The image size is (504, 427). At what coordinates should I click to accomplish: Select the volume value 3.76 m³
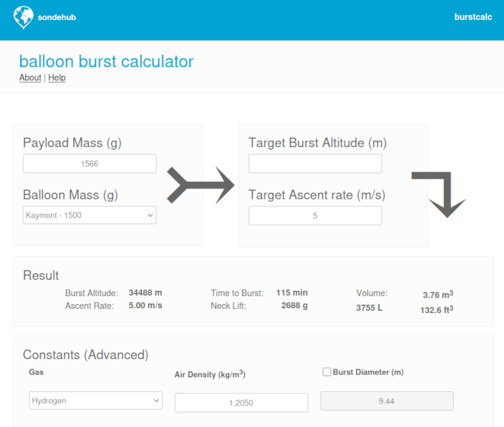pyautogui.click(x=438, y=295)
